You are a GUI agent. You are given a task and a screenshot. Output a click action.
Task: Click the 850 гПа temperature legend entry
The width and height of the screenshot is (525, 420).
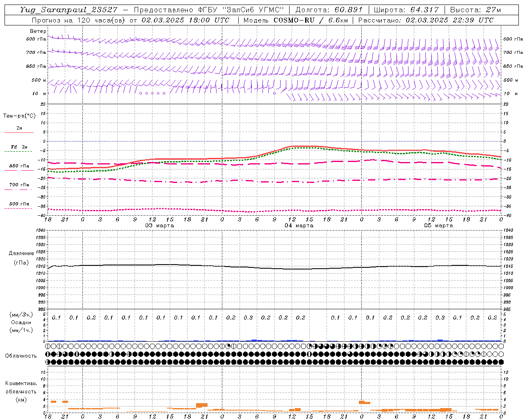(19, 166)
